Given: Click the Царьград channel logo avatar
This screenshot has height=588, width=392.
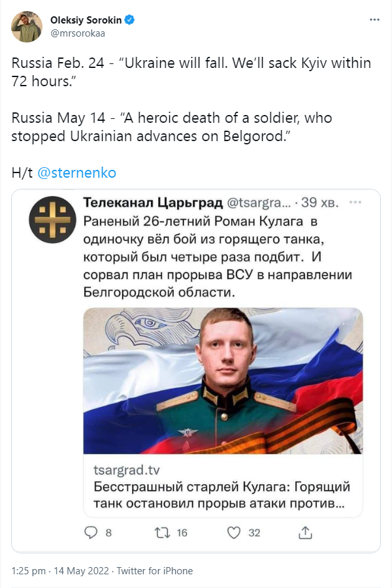Looking at the screenshot, I should coord(52,220).
